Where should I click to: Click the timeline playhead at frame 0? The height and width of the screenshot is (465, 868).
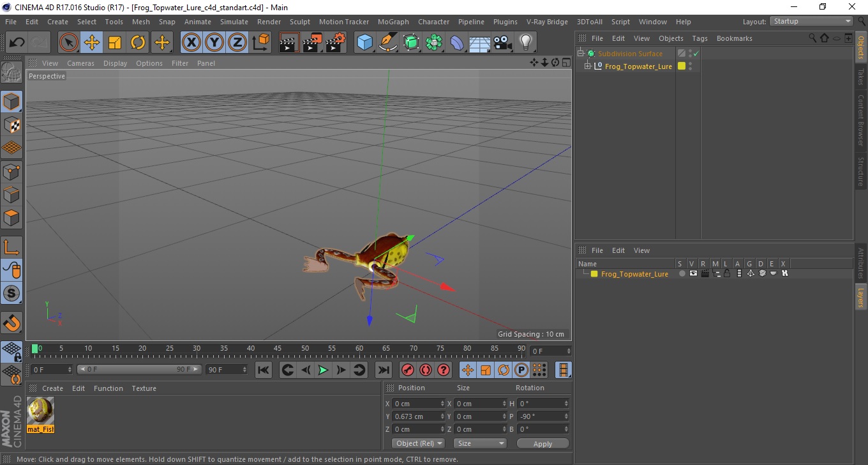pyautogui.click(x=35, y=349)
